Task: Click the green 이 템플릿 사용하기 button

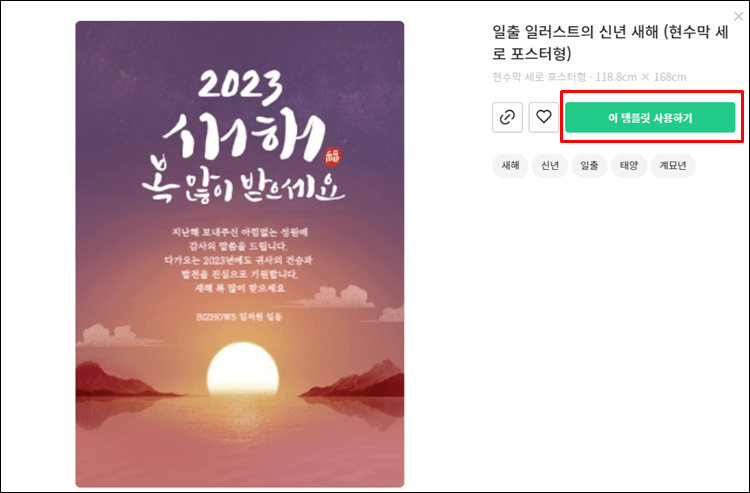Action: click(x=650, y=118)
